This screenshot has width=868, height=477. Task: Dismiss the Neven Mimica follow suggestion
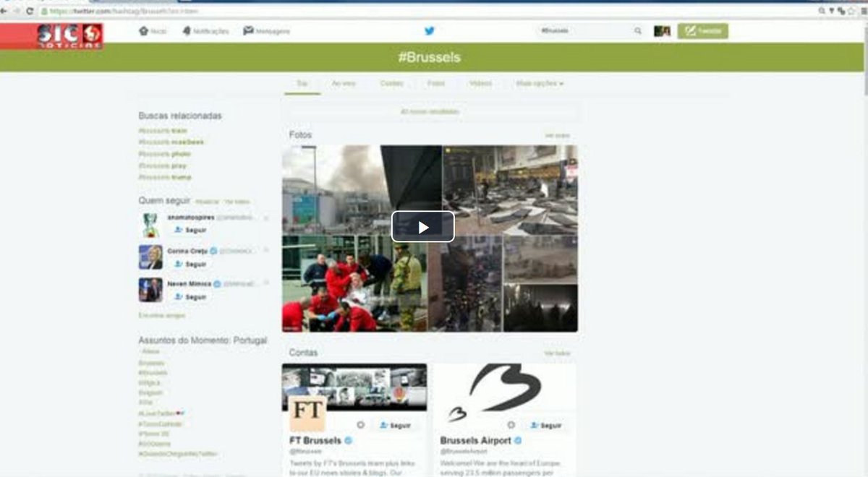(265, 284)
